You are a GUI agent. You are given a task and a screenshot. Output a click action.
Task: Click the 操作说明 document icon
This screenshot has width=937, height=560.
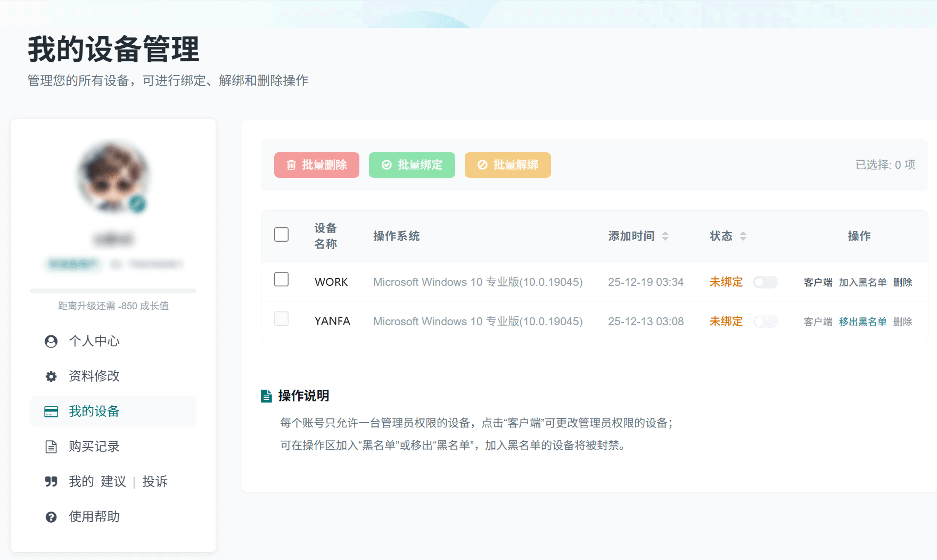pyautogui.click(x=266, y=396)
